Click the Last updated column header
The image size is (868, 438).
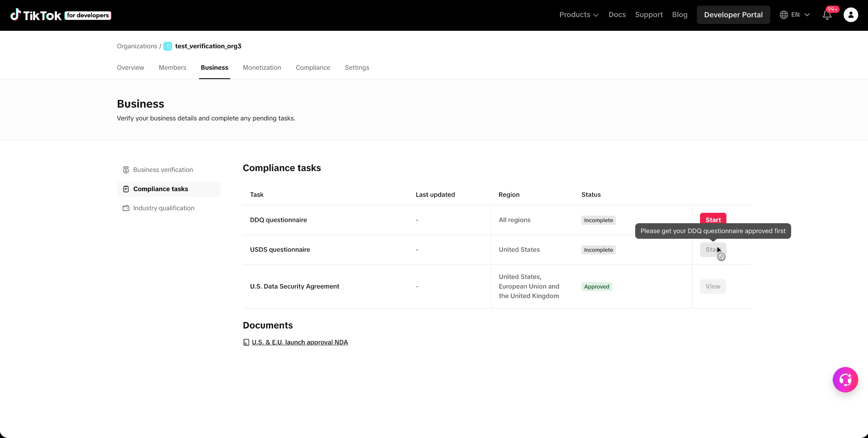pos(435,195)
